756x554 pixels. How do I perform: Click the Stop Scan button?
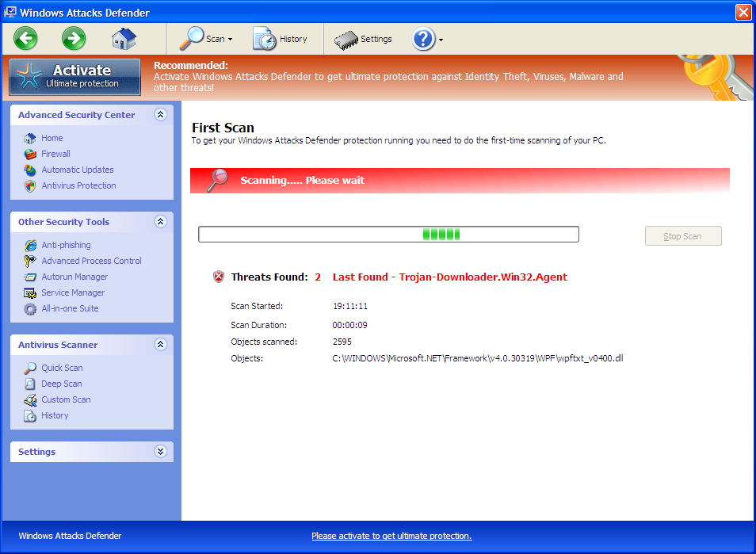[x=683, y=236]
